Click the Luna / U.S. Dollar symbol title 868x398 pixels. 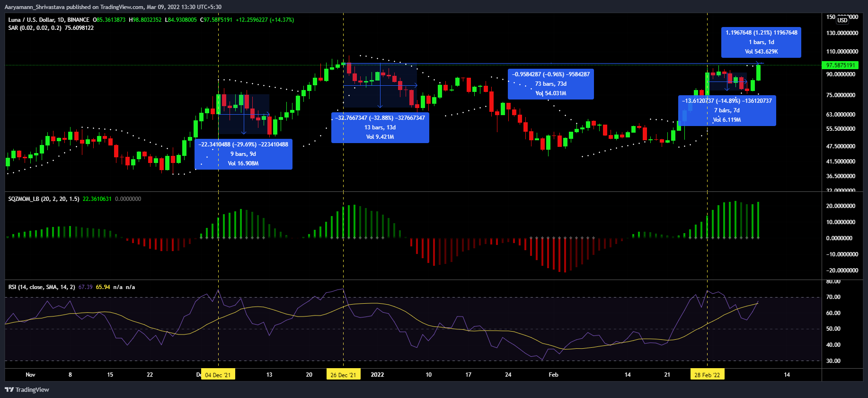[x=49, y=20]
